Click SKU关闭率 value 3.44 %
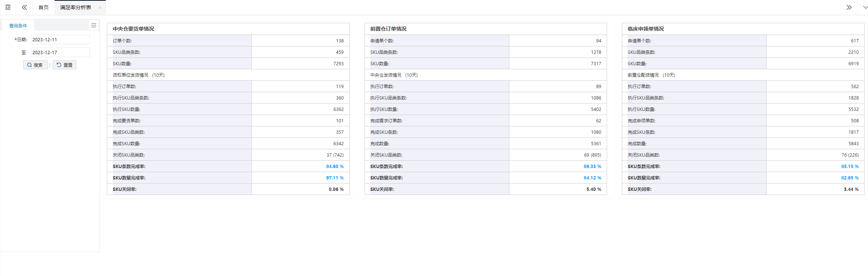 click(x=851, y=189)
